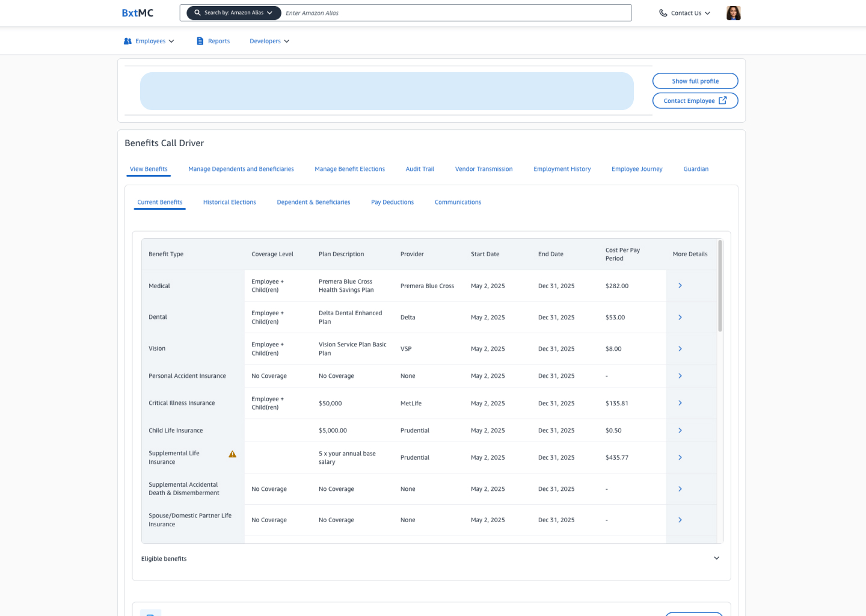Click the Benefits Call Driver heading
866x616 pixels.
[x=164, y=143]
